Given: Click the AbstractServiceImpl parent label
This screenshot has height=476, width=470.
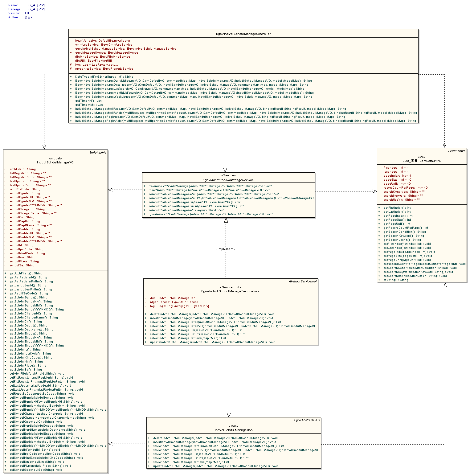Looking at the screenshot, I should 302,281.
